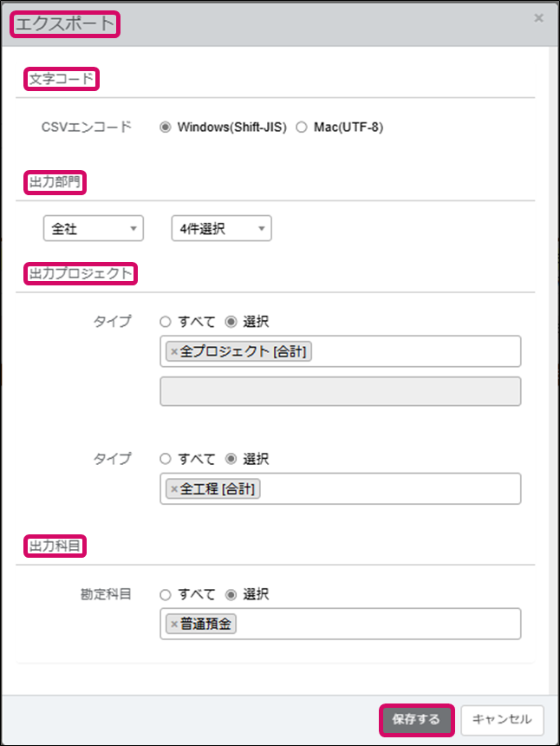Image resolution: width=560 pixels, height=746 pixels.
Task: Remove the 全プロジェクト [合計] tag
Action: [x=173, y=352]
